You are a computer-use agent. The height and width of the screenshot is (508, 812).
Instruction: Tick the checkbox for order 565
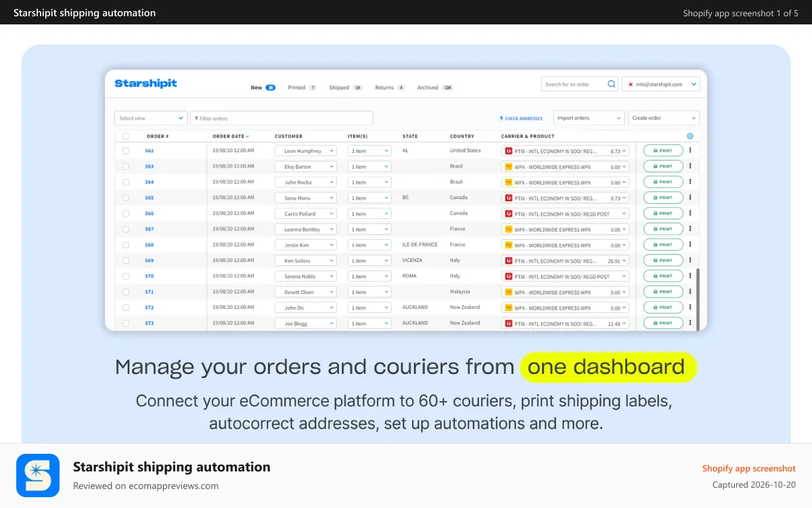tap(126, 198)
